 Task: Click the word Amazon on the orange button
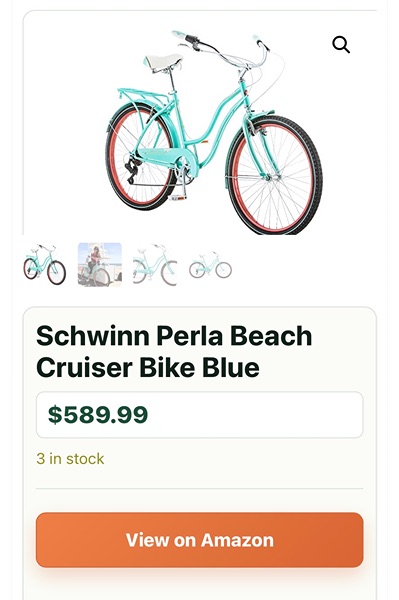[238, 540]
